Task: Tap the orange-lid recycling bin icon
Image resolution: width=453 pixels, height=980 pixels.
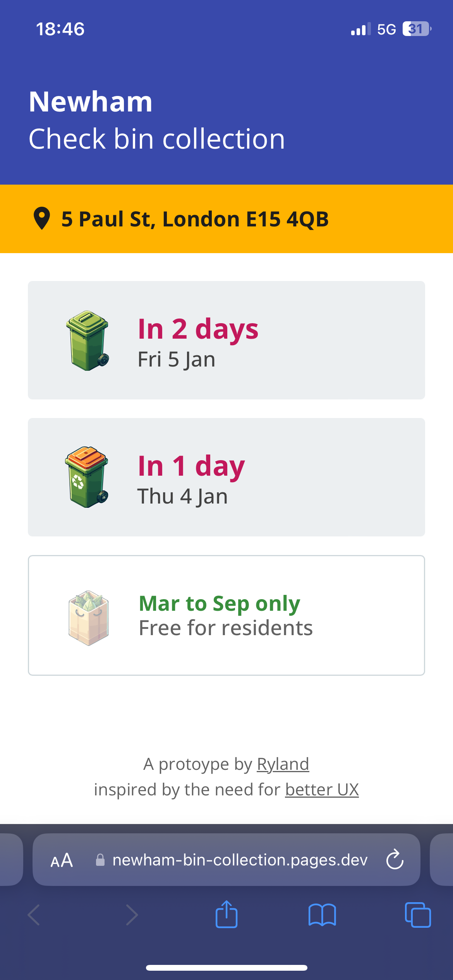Action: [87, 477]
